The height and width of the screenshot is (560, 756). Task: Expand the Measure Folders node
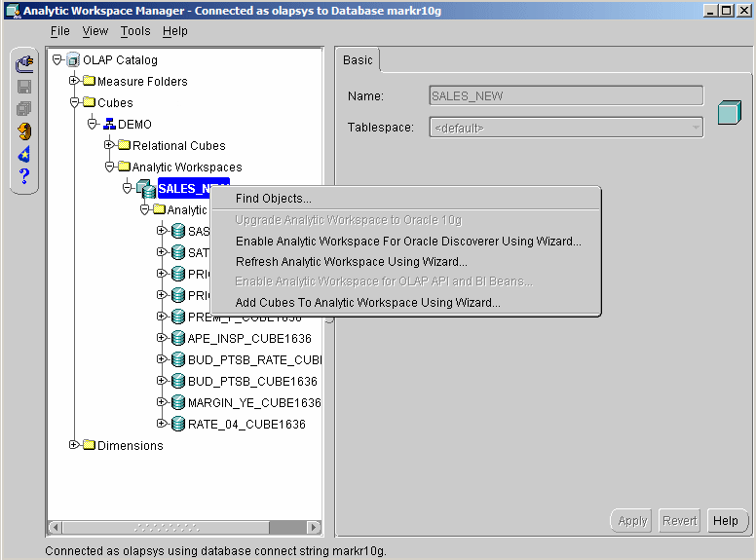74,81
